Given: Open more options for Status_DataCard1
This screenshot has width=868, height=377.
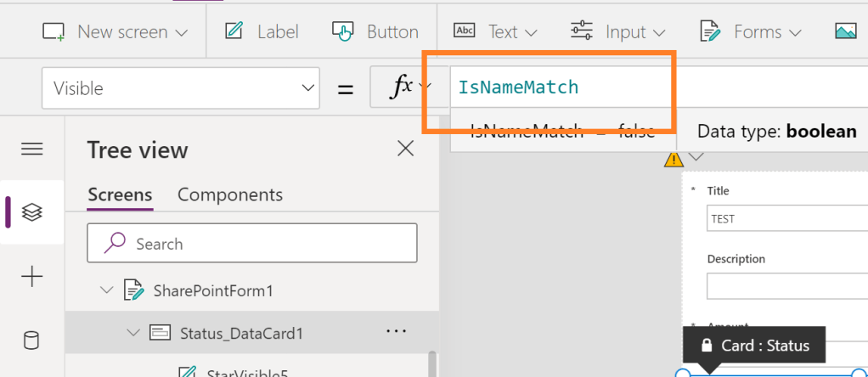Looking at the screenshot, I should point(396,332).
